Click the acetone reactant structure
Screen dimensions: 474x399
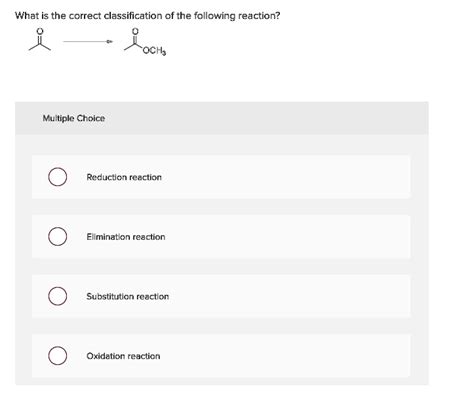click(40, 40)
